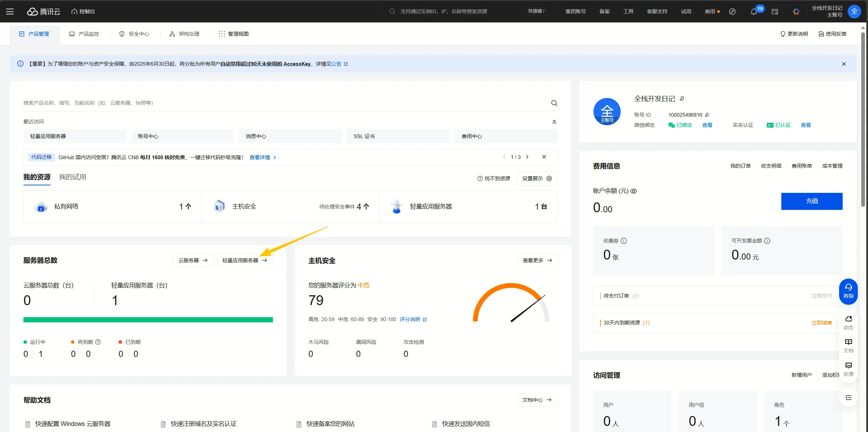Open the 费用 dropdown in top bar
The width and height of the screenshot is (868, 432).
[x=710, y=12]
